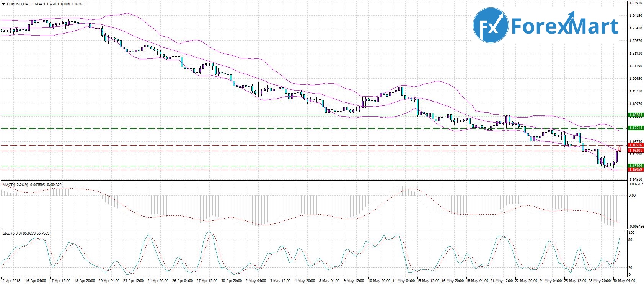Click the Stochastic 80 level label
Image resolution: width=644 pixels, height=285 pixels.
(631, 240)
